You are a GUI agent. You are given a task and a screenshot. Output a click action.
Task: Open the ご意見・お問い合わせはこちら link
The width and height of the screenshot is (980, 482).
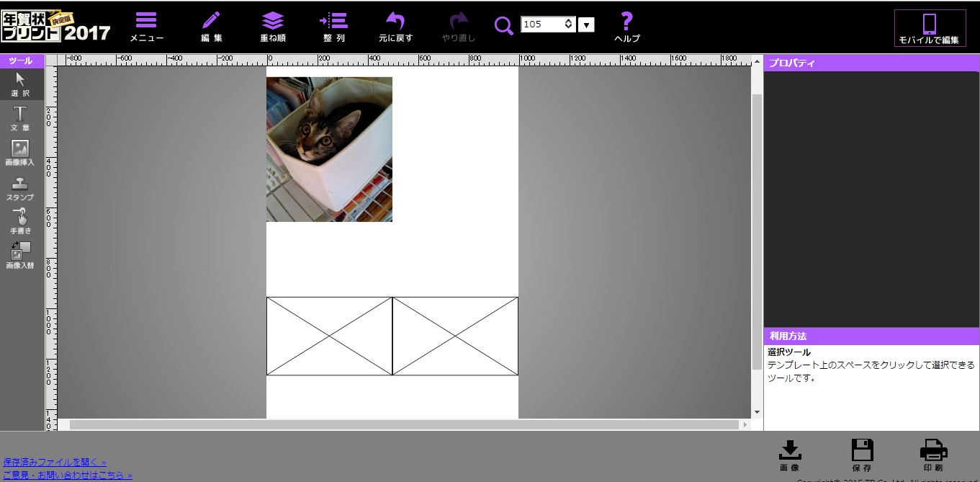[68, 476]
